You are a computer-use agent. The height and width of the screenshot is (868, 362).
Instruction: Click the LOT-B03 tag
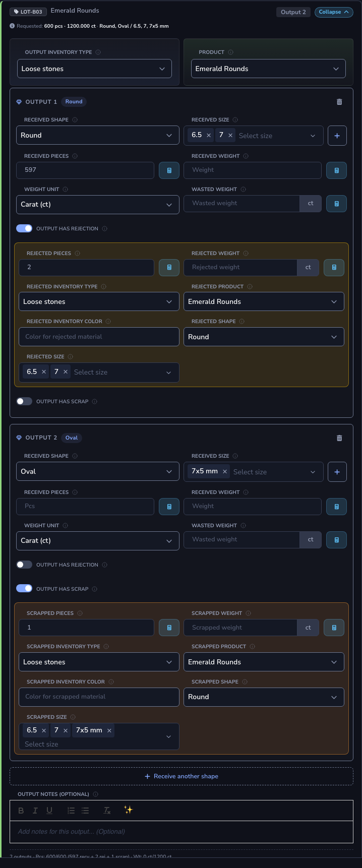click(28, 12)
